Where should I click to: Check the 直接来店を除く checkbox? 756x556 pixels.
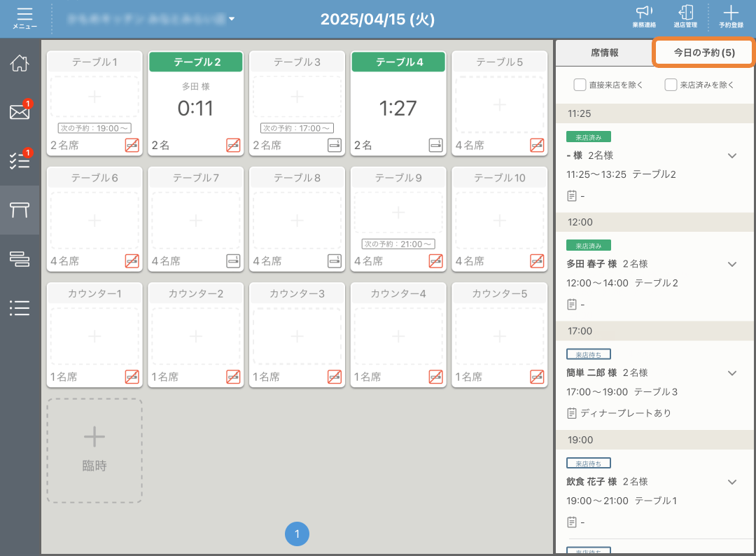(580, 85)
